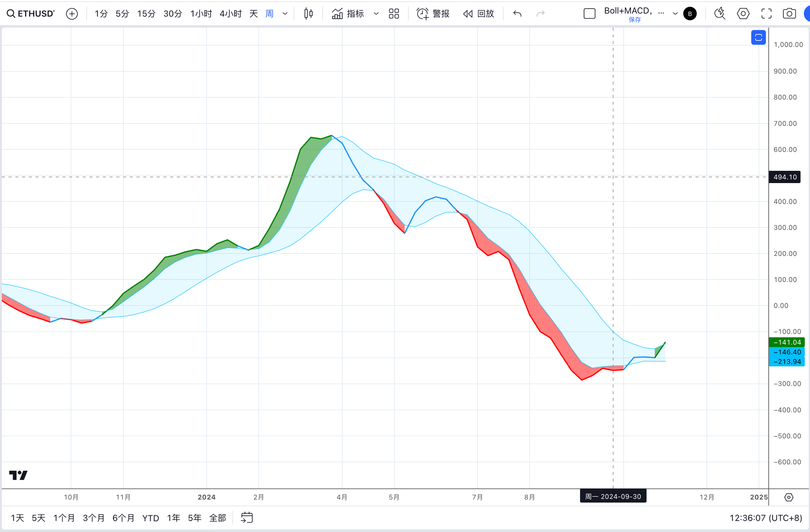Viewport: 810px width, 532px height.
Task: Click the 494.10 crosshair price label
Action: tap(784, 177)
